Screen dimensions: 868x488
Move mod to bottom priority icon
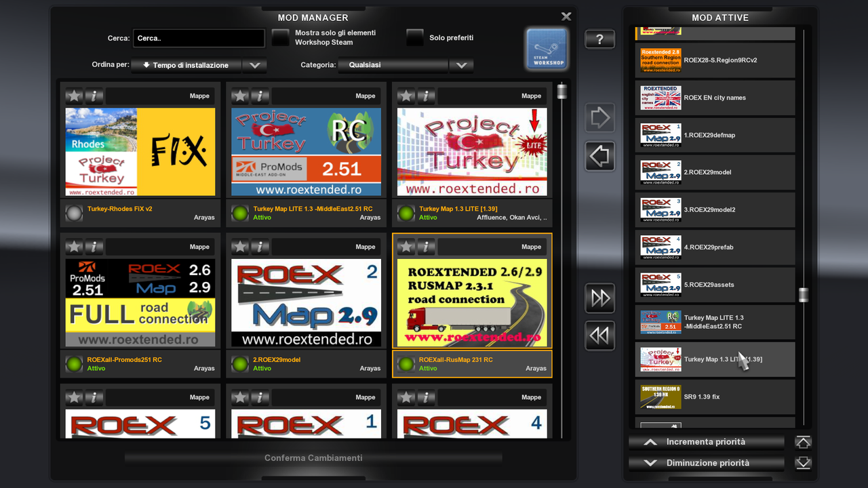click(x=803, y=464)
